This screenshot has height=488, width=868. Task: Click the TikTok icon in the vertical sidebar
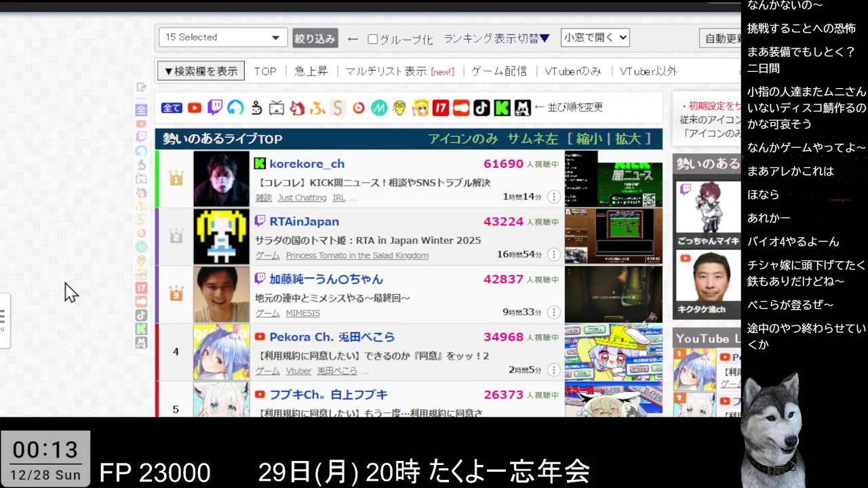[x=141, y=315]
